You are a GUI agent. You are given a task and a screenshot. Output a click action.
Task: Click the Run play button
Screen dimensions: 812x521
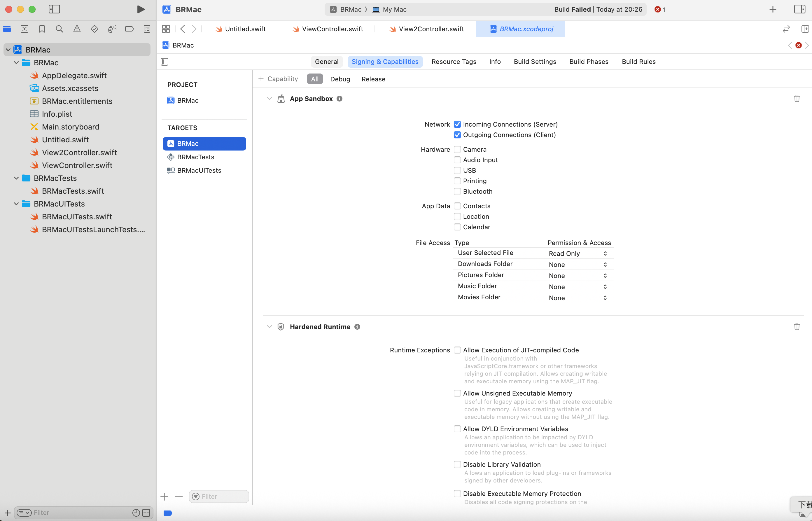[141, 9]
